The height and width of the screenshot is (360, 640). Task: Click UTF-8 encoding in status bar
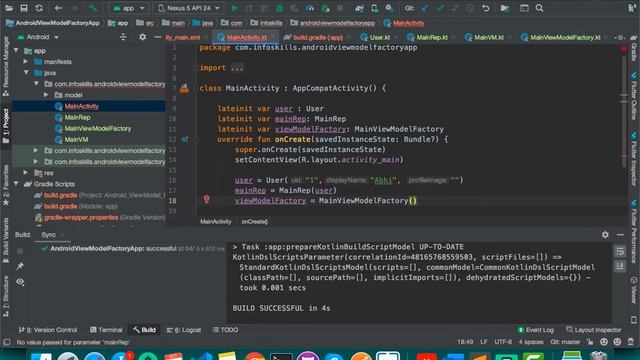(503, 342)
